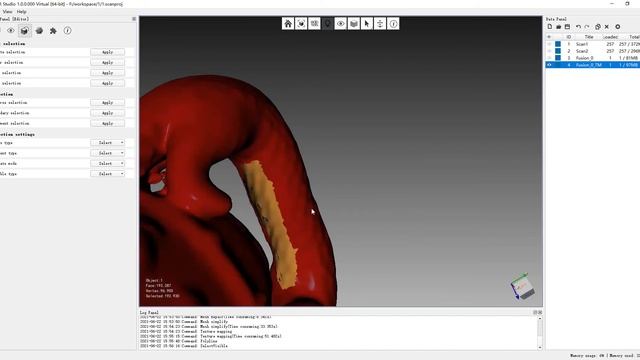Click the Title column header in Data Panel
640x360 pixels.
coord(589,37)
